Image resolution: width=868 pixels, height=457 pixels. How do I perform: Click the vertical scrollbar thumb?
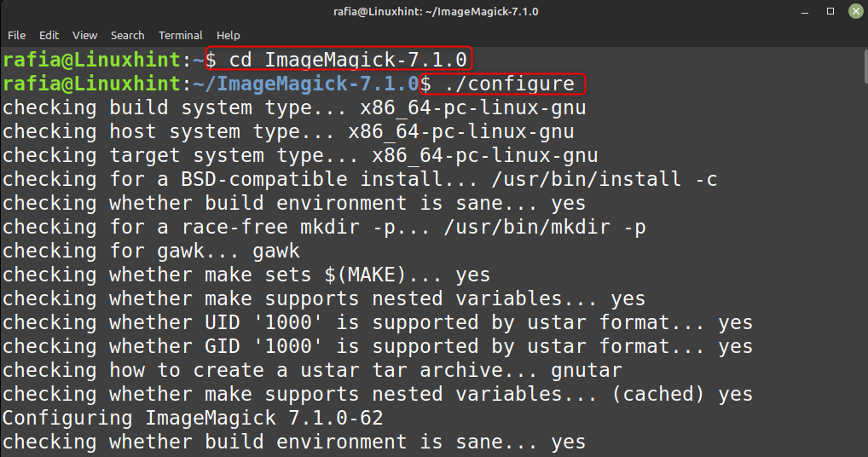coord(865,67)
